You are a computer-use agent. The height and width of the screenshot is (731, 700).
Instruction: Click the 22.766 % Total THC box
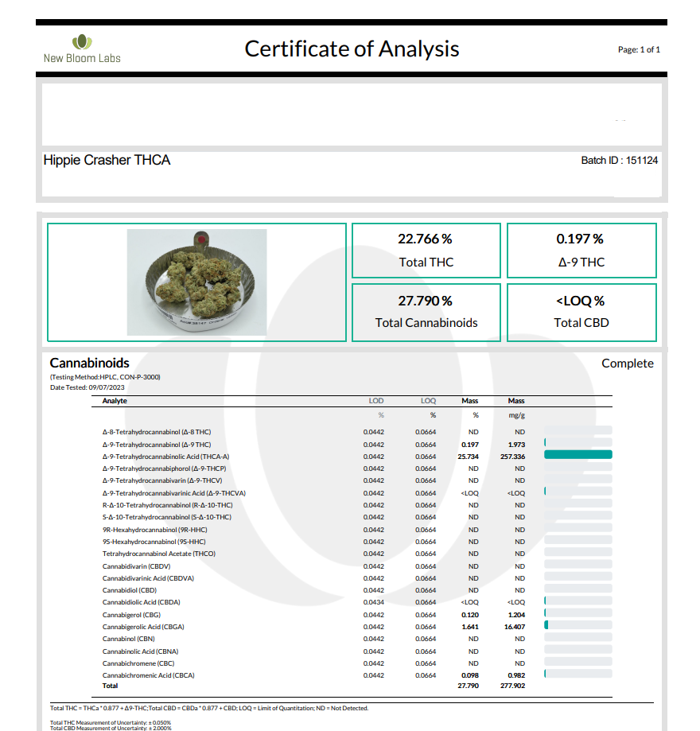tap(426, 251)
